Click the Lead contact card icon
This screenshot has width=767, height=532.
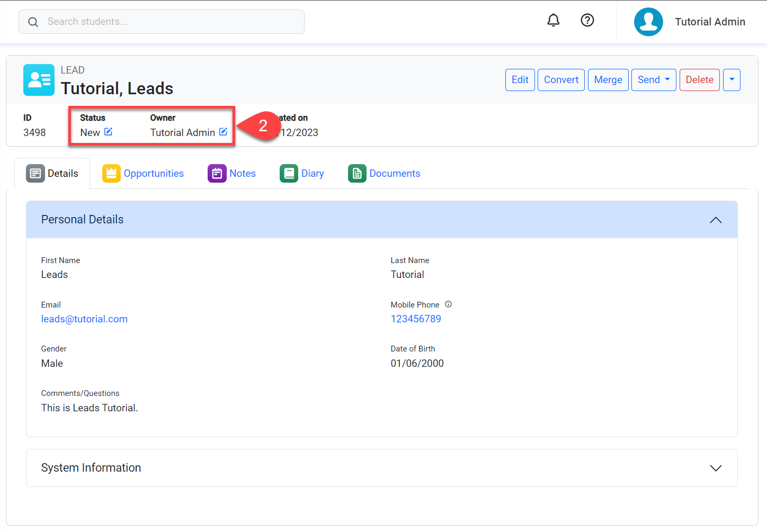39,80
